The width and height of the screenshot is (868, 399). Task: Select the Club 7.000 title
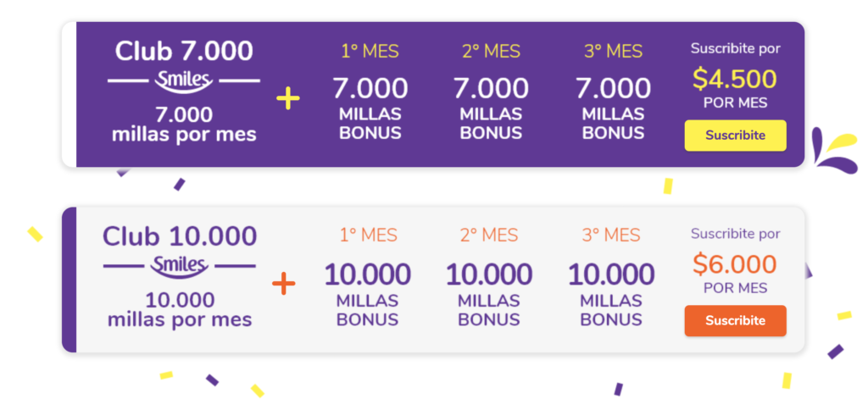point(184,51)
